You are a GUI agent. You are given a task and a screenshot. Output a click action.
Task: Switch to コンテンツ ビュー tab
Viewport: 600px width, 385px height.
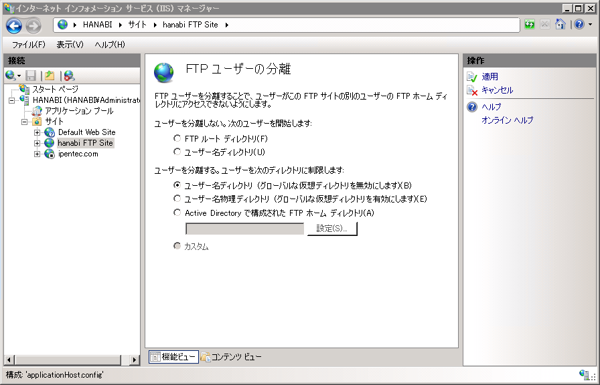231,357
